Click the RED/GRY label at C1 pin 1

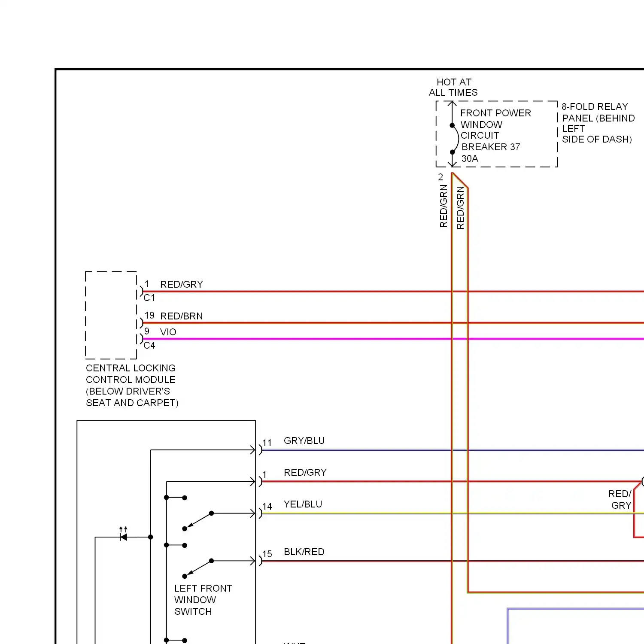pyautogui.click(x=182, y=284)
